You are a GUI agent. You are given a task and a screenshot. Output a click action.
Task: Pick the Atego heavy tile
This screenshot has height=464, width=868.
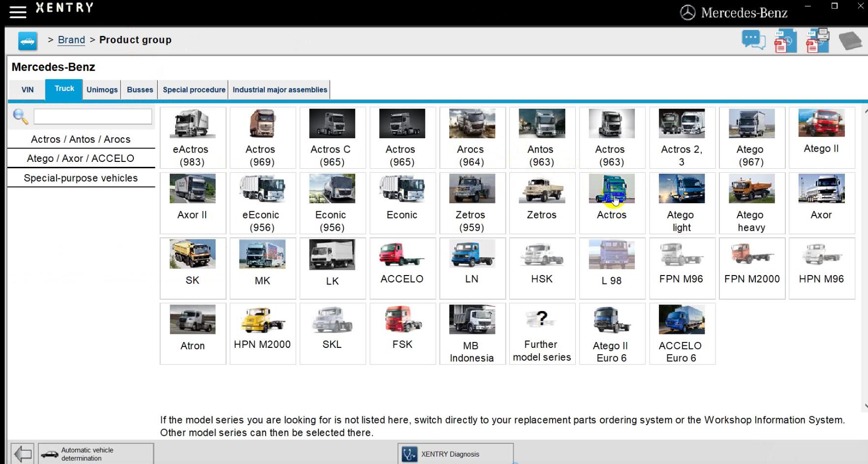tap(752, 203)
